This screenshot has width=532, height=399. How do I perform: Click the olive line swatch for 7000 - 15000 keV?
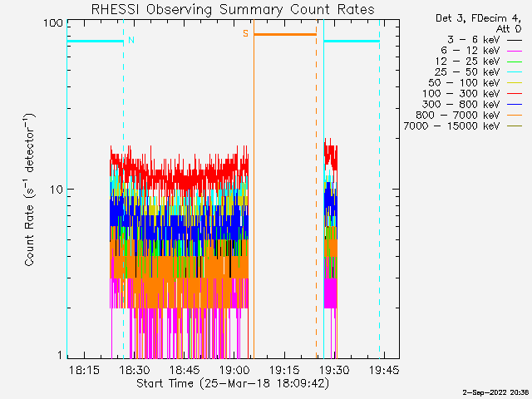click(515, 126)
